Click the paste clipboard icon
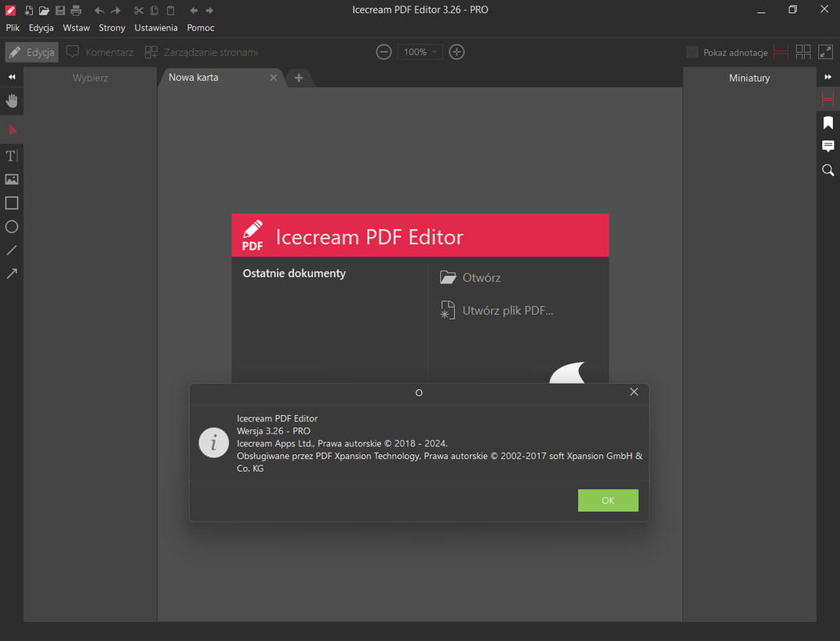 [x=171, y=10]
